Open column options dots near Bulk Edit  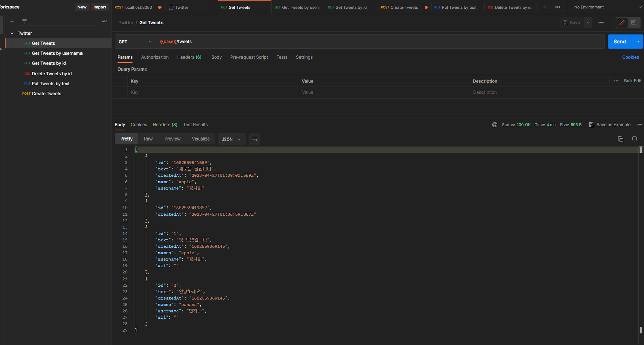click(x=616, y=81)
